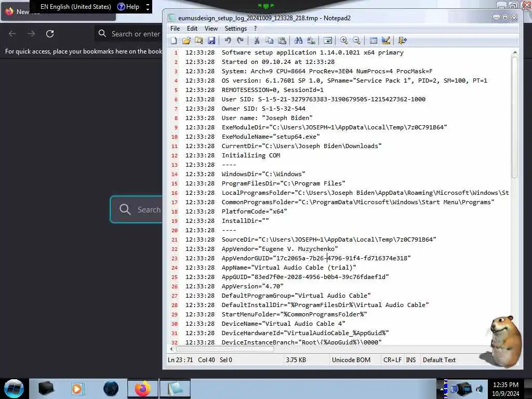The width and height of the screenshot is (532, 399).
Task: Click CR+LF line ending in status bar
Action: (x=392, y=360)
